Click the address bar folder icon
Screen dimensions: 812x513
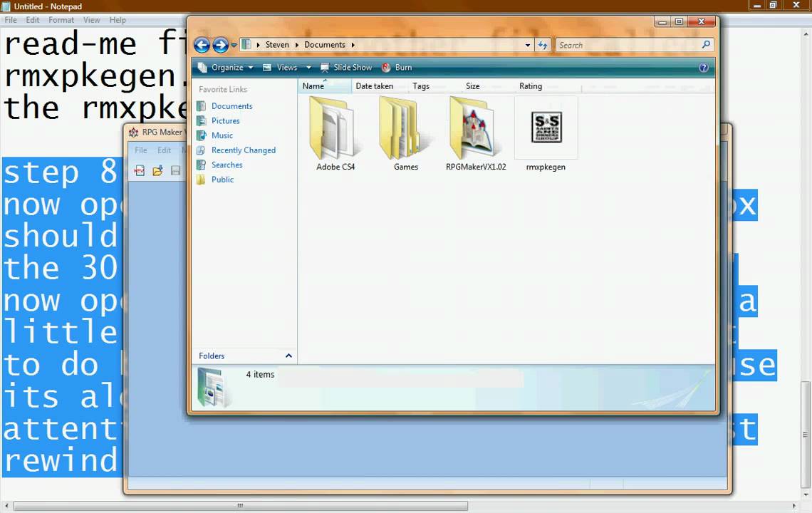click(246, 45)
